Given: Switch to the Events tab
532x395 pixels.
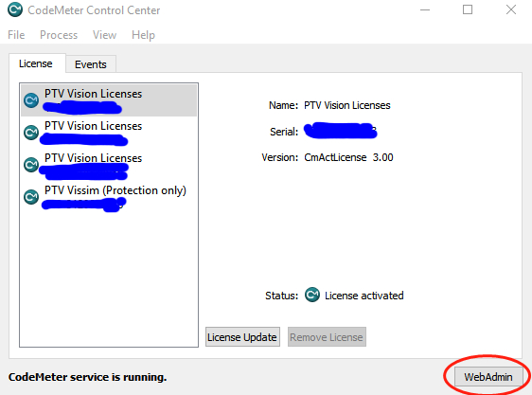Looking at the screenshot, I should coord(91,64).
